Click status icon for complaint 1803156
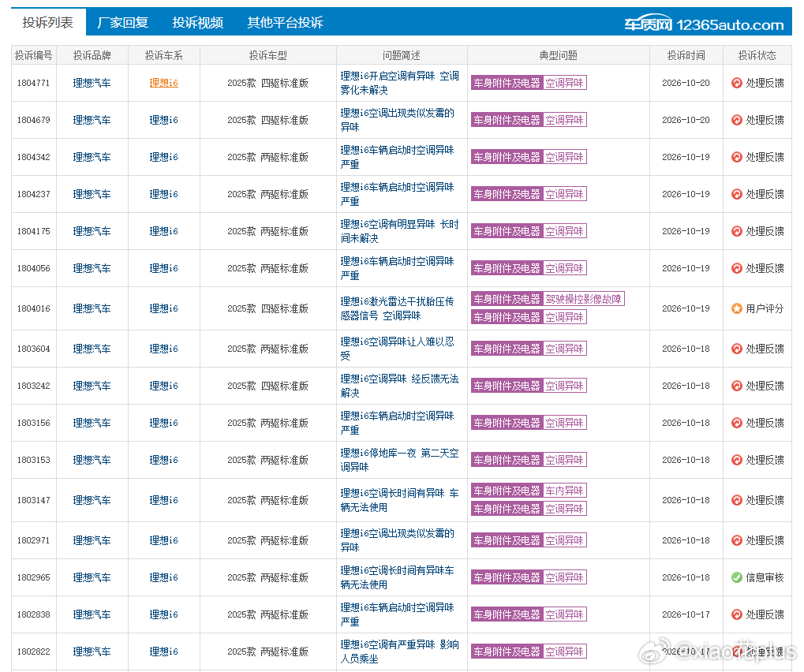Viewport: 804px width, 672px height. coord(737,423)
